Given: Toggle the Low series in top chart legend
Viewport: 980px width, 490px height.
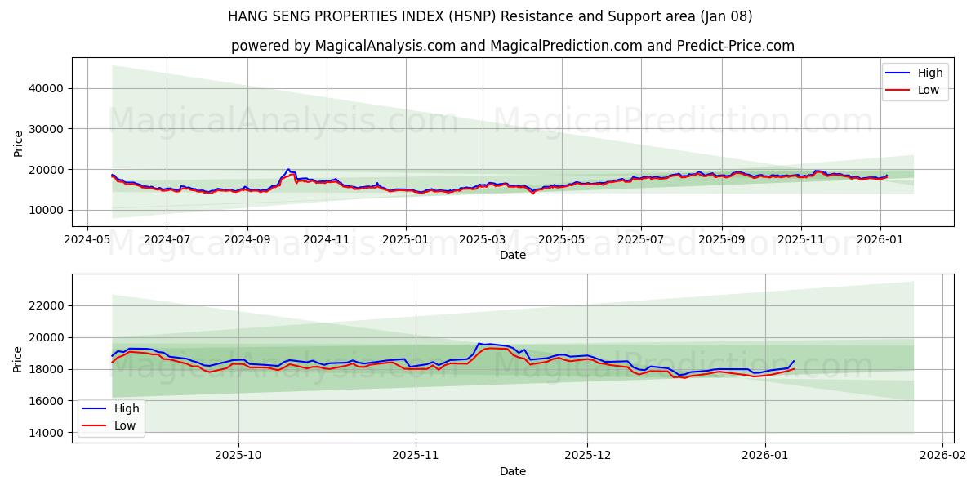Looking at the screenshot, I should pos(927,88).
